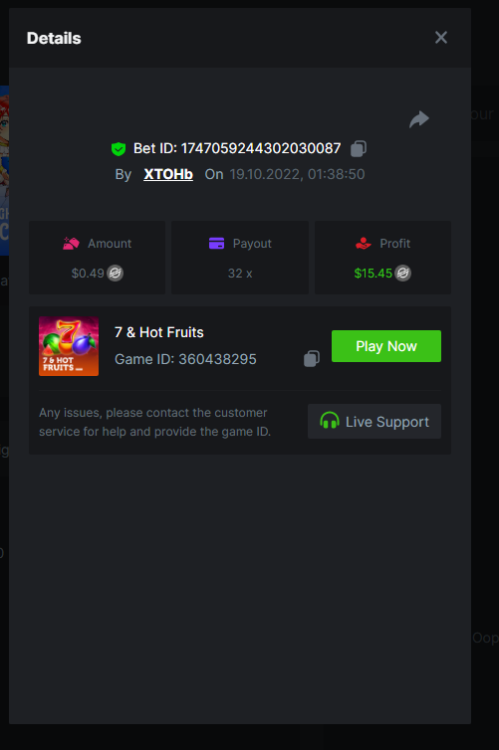Image resolution: width=499 pixels, height=750 pixels.
Task: Select the Bet ID number text
Action: pos(261,148)
